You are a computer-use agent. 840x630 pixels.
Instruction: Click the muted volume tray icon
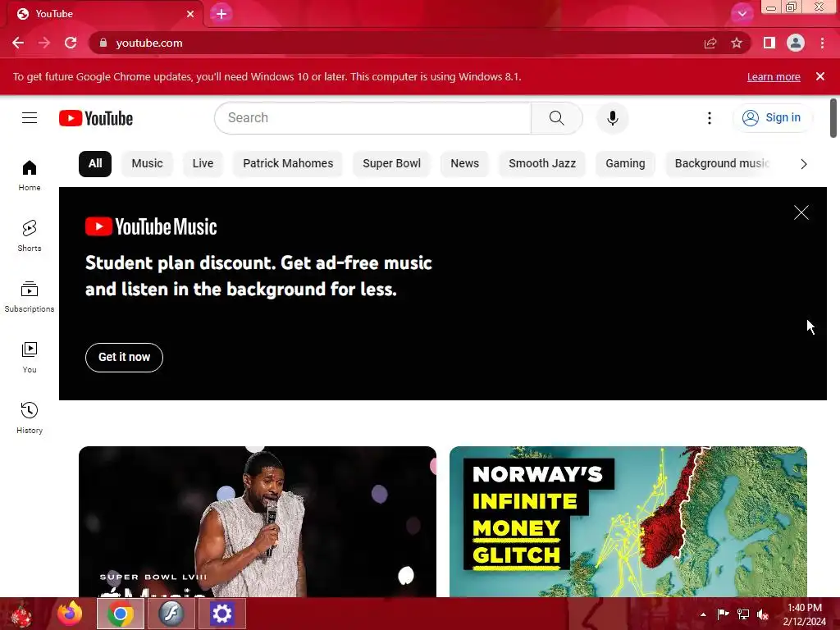point(763,614)
